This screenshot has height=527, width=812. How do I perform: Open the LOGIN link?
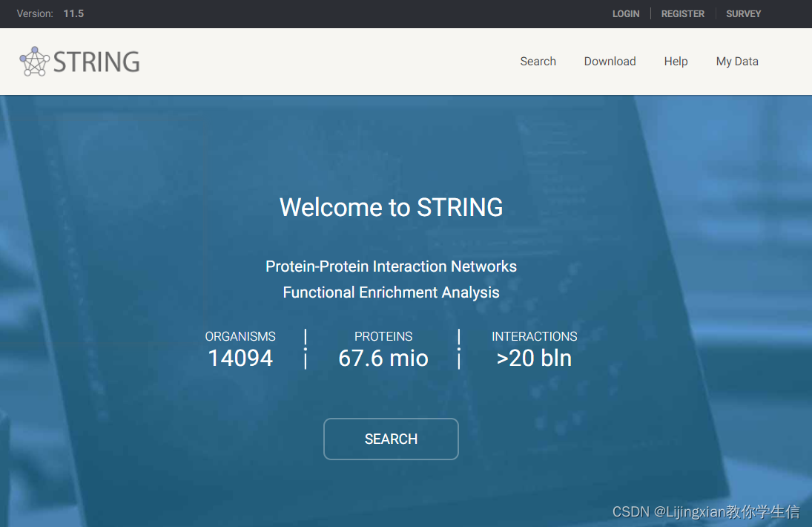pos(626,14)
